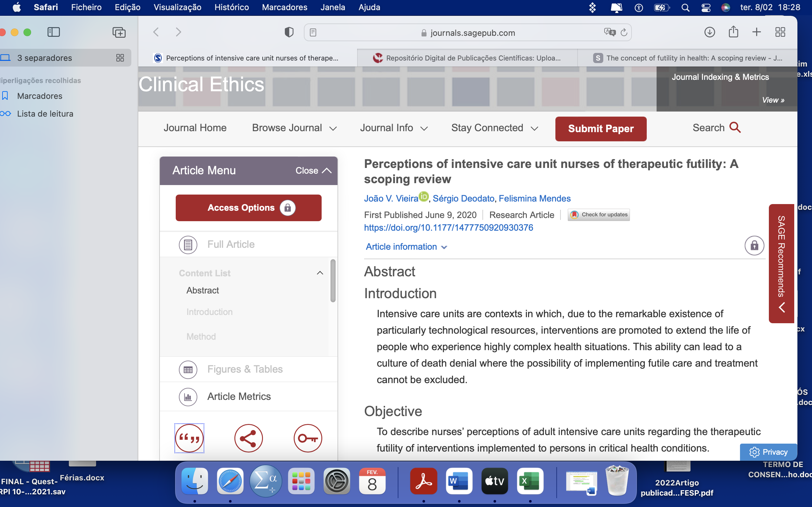This screenshot has height=507, width=812.
Task: Reload the page with the refresh icon
Action: coord(624,32)
